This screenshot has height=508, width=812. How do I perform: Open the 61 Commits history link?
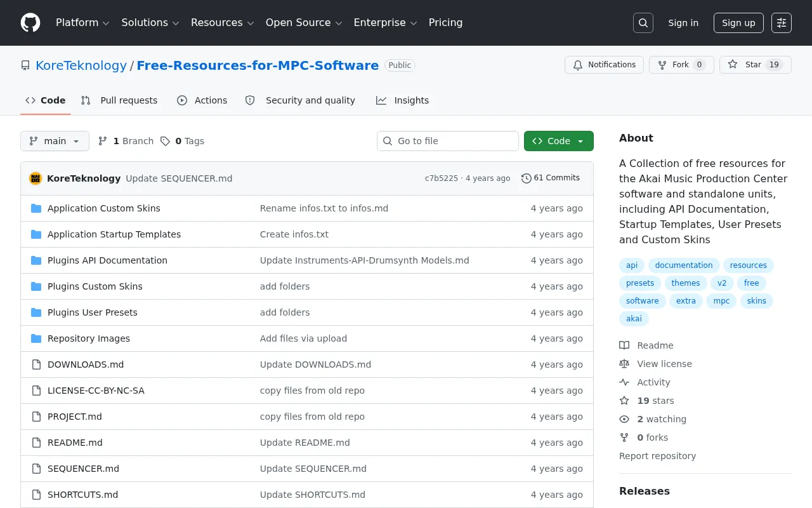[x=551, y=178]
